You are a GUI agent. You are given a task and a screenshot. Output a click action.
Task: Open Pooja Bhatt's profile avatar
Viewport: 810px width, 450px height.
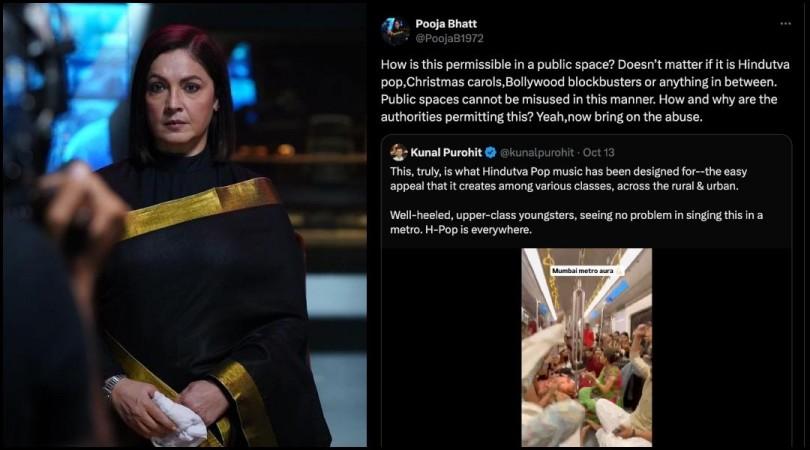pos(395,31)
